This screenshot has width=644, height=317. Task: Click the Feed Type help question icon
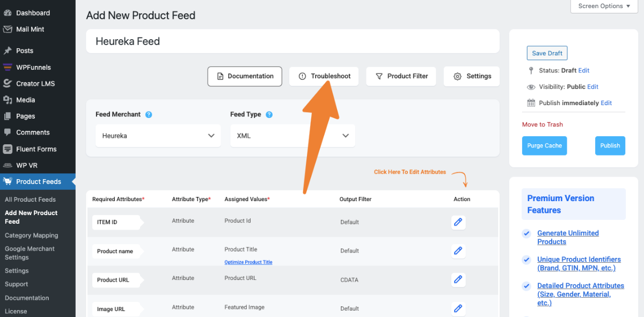(269, 114)
